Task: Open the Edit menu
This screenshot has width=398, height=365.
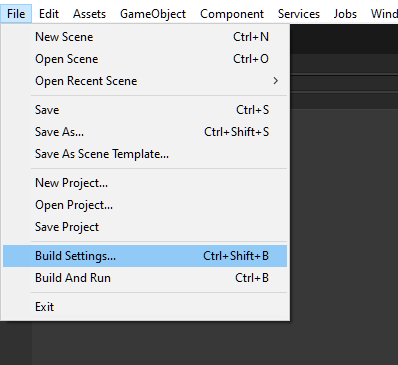Action: click(49, 14)
